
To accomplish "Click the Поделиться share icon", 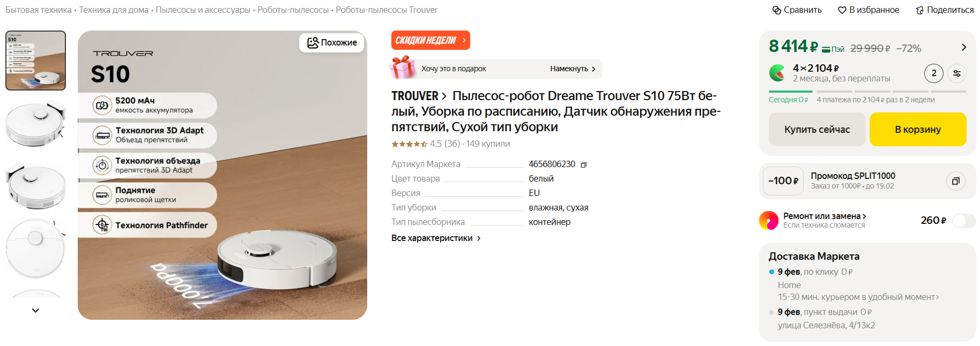I will click(920, 10).
